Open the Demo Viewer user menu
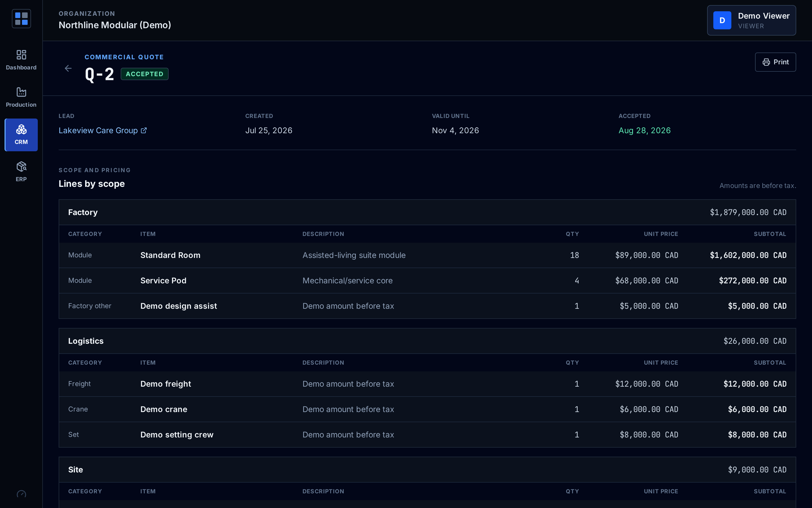Screen dimensions: 812x508 (751, 21)
